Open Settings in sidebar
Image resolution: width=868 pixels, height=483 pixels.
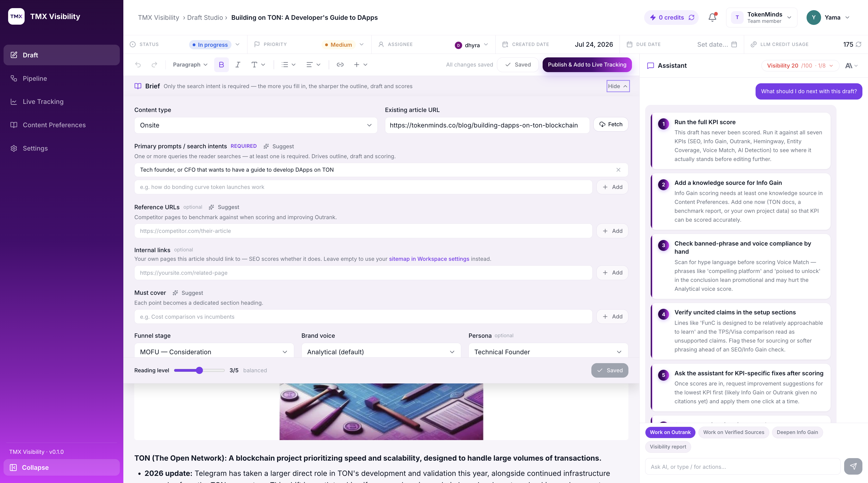[x=62, y=148]
